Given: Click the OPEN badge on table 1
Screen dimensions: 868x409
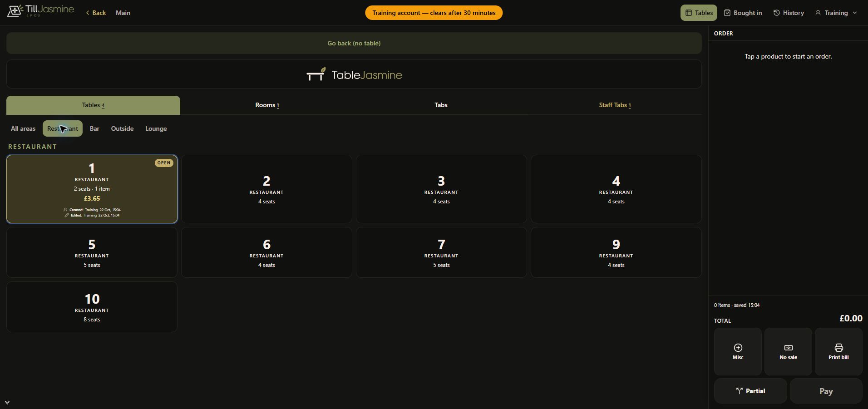Looking at the screenshot, I should [164, 163].
